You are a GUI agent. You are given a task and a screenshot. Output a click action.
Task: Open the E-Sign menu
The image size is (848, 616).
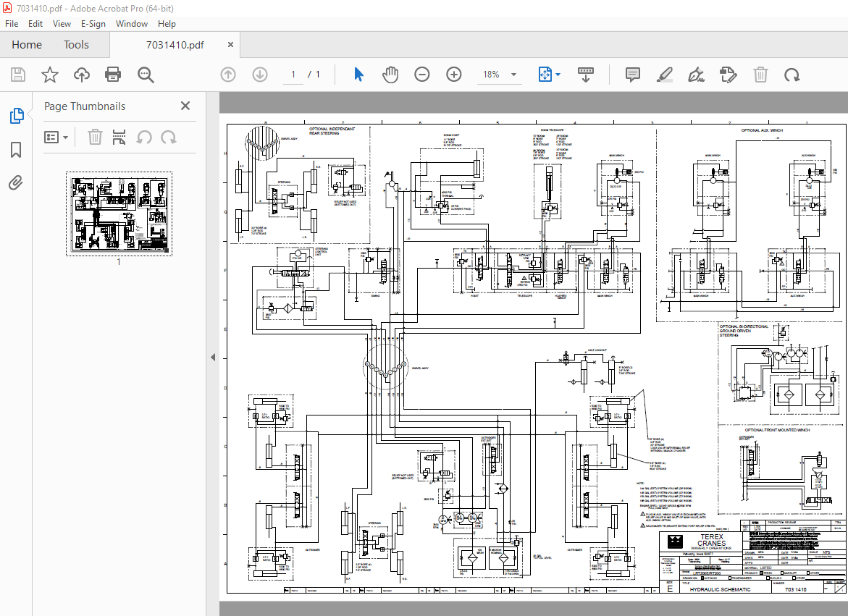(x=93, y=23)
